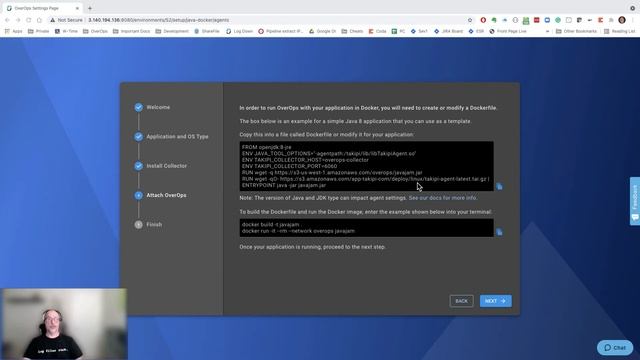Click the NEXT button

tap(496, 301)
